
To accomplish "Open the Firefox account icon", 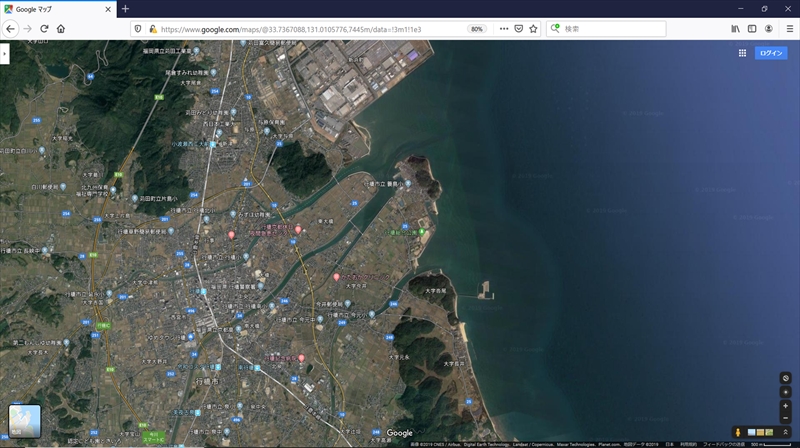I will pyautogui.click(x=768, y=29).
